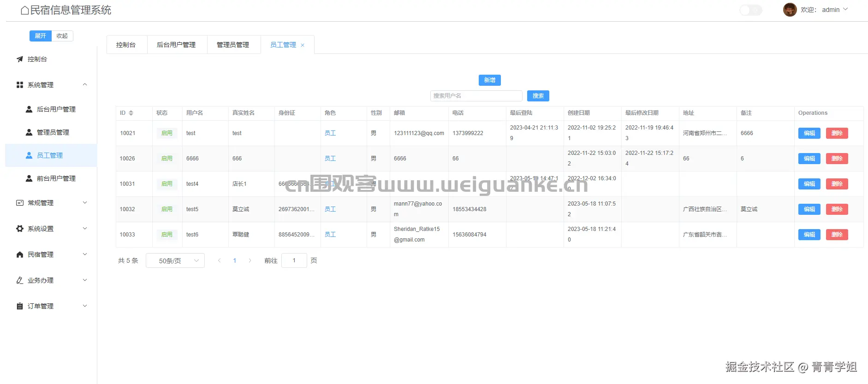Select the 展开 sidebar option
The width and height of the screenshot is (868, 384).
point(41,36)
